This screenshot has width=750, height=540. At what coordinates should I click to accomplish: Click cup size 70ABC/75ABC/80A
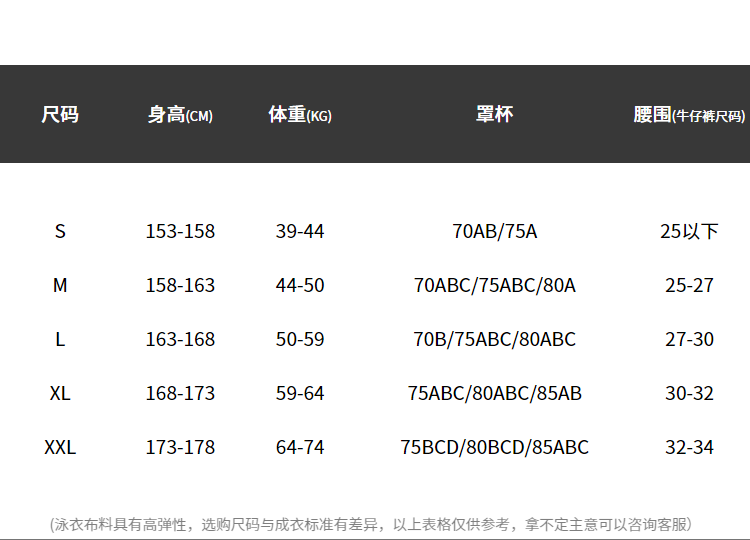(495, 286)
